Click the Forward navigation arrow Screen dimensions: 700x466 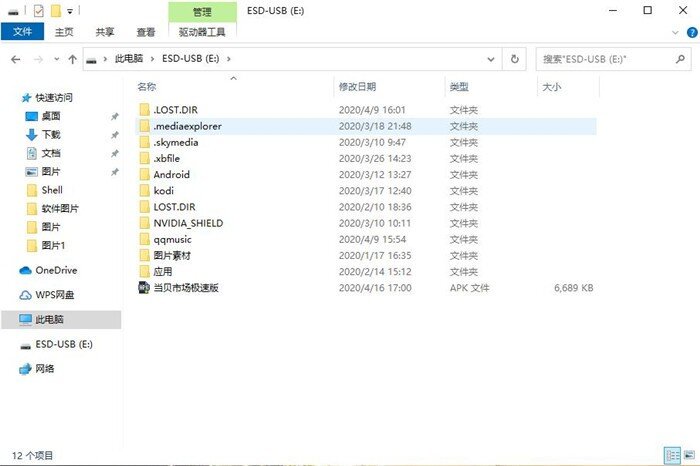point(38,59)
